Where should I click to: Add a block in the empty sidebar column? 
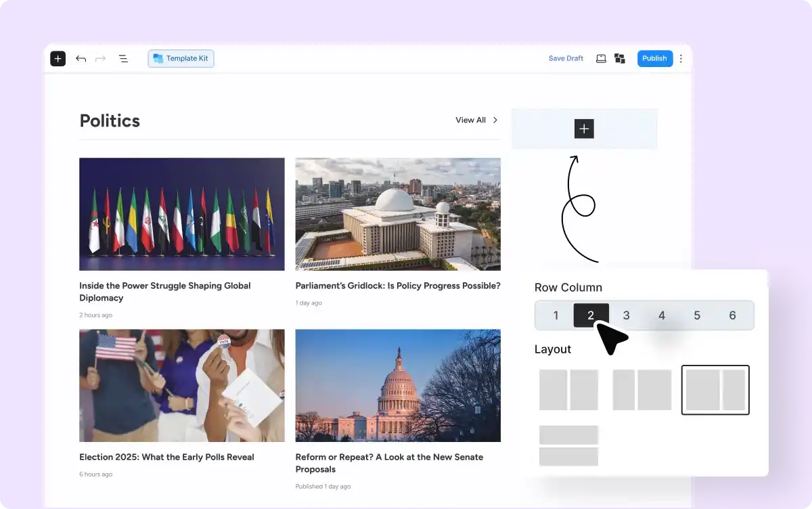coord(584,129)
